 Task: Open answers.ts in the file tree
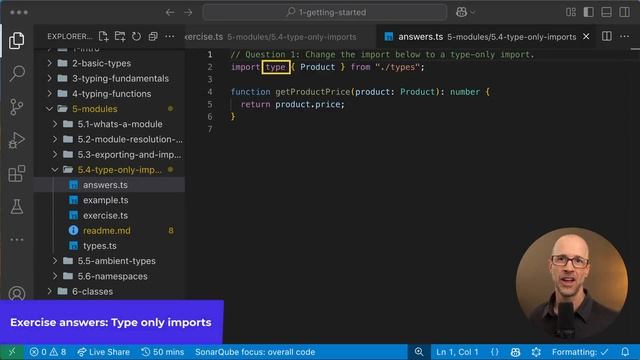click(109, 185)
